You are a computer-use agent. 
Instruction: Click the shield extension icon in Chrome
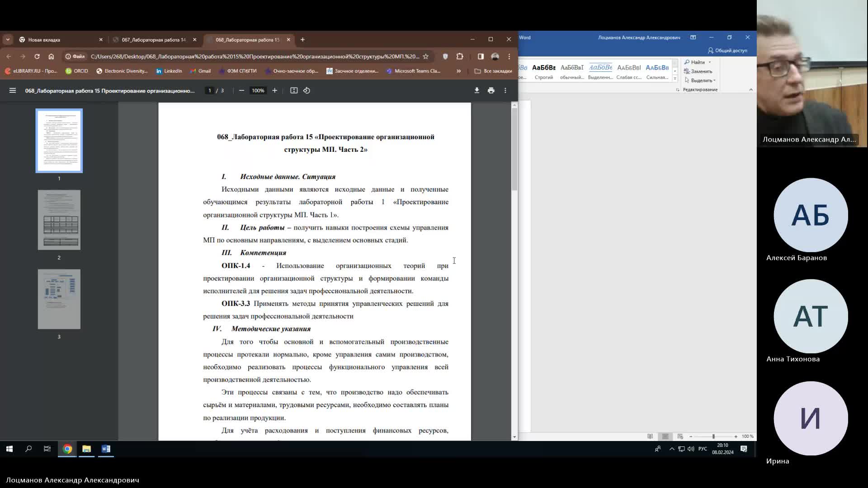[445, 56]
